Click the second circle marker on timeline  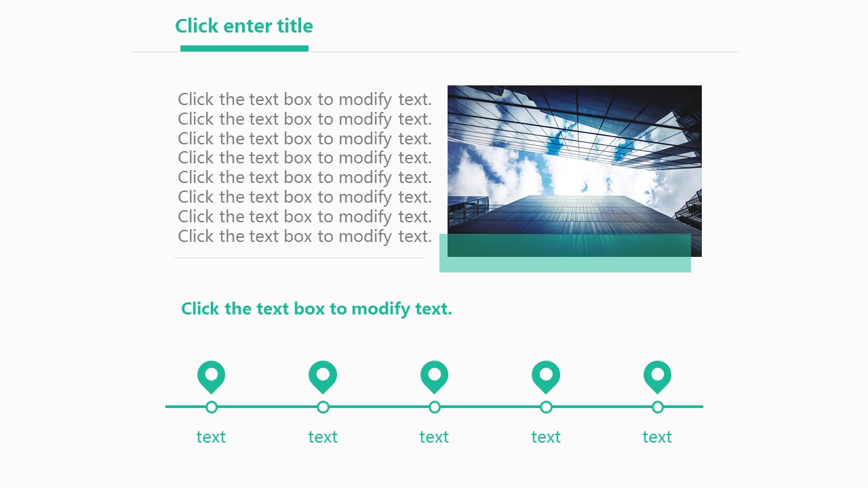click(323, 407)
